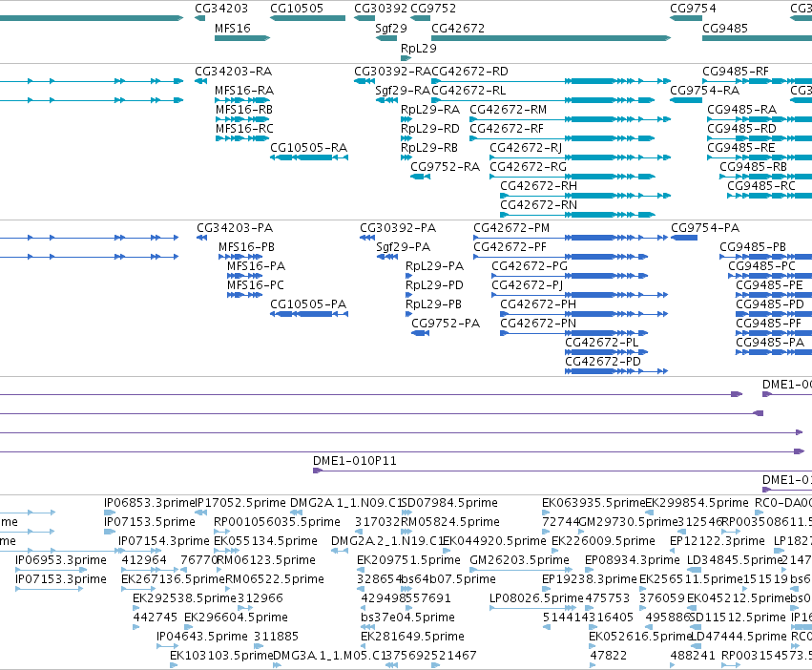812x670 pixels.
Task: Click the CG30392 gene label
Action: coord(381,9)
